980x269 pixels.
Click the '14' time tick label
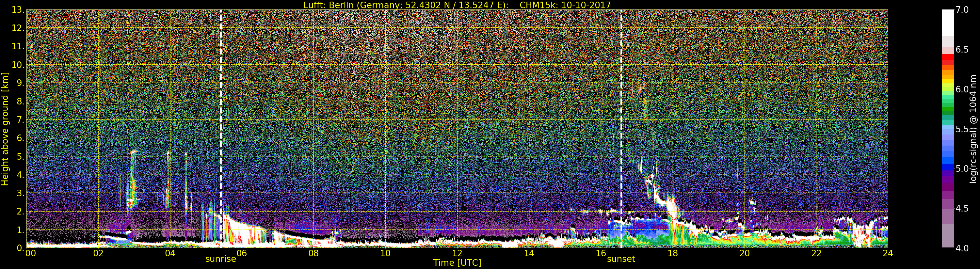529,253
